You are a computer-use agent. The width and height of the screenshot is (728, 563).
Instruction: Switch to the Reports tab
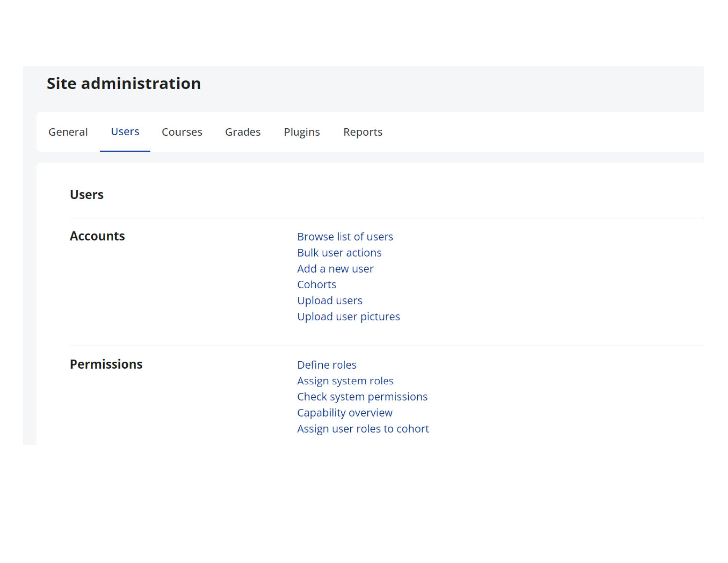coord(363,132)
